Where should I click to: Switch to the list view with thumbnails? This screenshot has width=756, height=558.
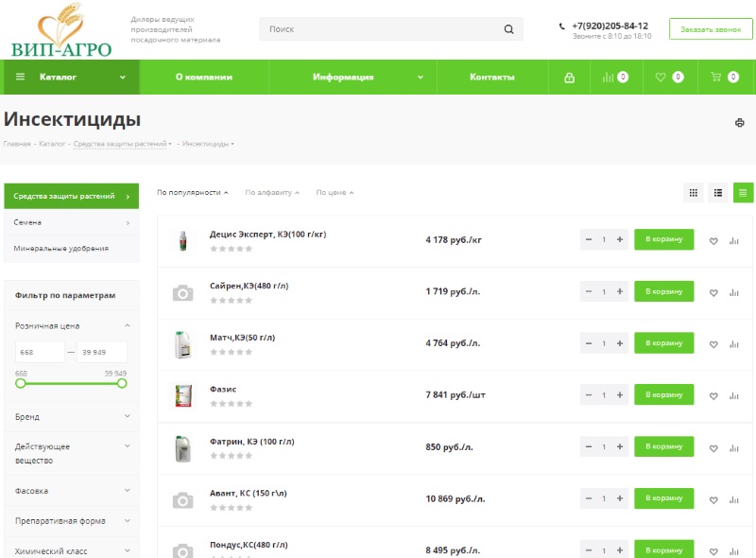[718, 193]
